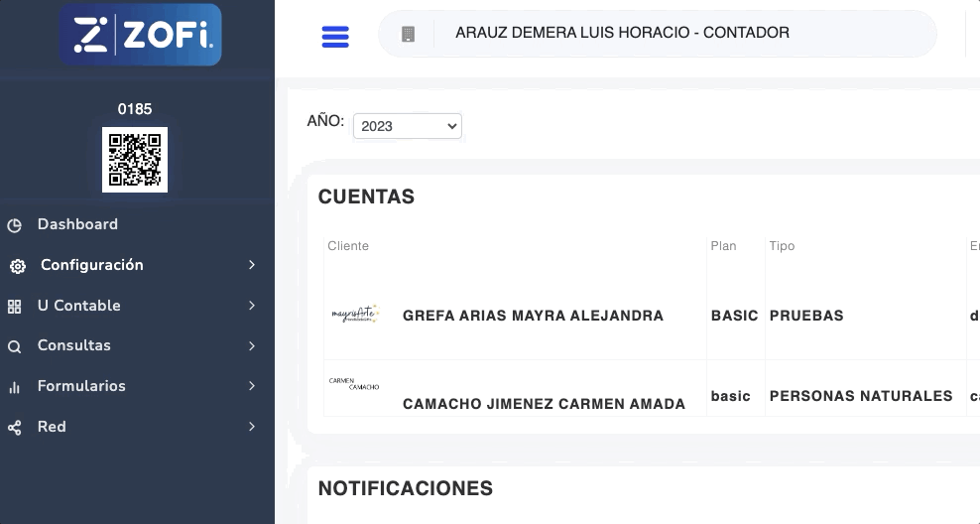Image resolution: width=980 pixels, height=524 pixels.
Task: Expand the Configuración submenu chevron
Action: tap(252, 265)
